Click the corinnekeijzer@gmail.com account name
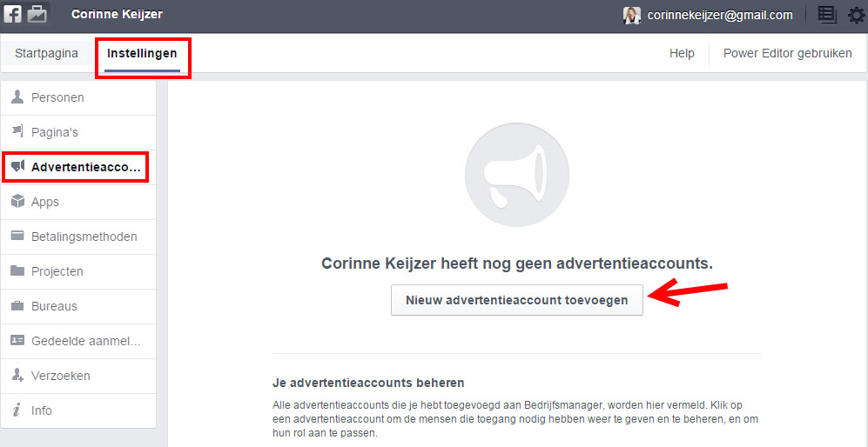The image size is (868, 447). pos(720,16)
